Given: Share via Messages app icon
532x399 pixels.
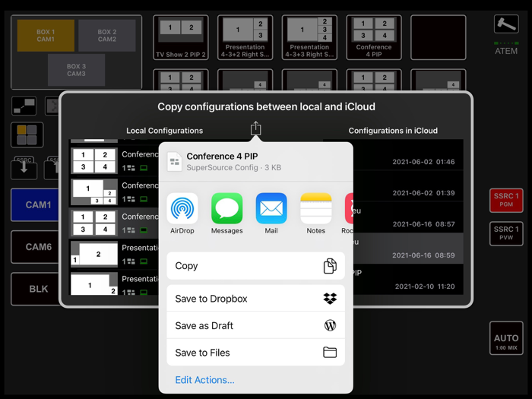Looking at the screenshot, I should pos(226,208).
